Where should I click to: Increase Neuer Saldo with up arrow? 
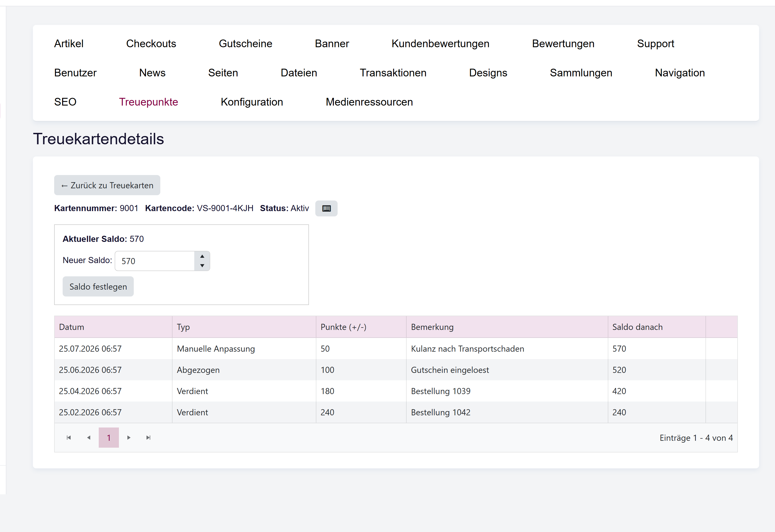(202, 256)
